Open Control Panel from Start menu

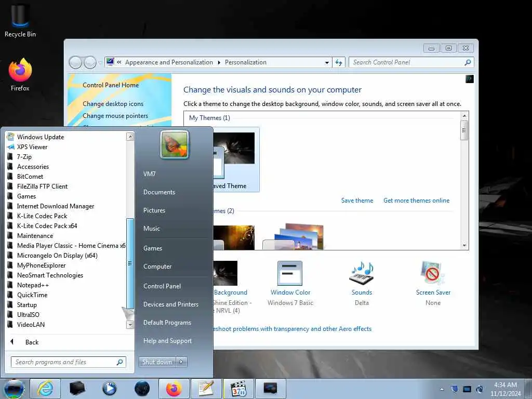(x=162, y=286)
